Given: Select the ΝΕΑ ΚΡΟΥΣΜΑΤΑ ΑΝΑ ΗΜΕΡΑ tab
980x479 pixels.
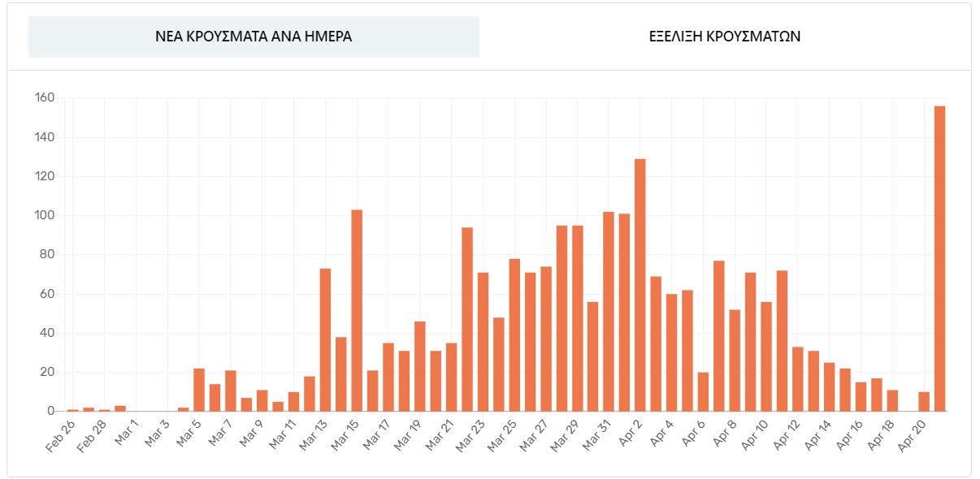Looking at the screenshot, I should (x=254, y=37).
